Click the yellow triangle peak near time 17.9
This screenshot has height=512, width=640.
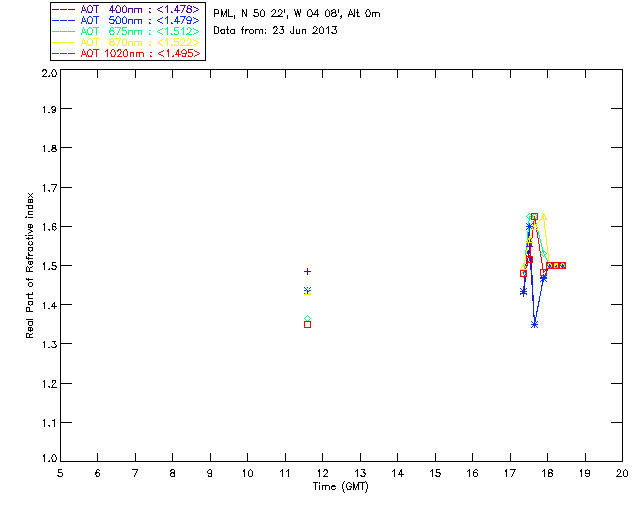[x=543, y=217]
